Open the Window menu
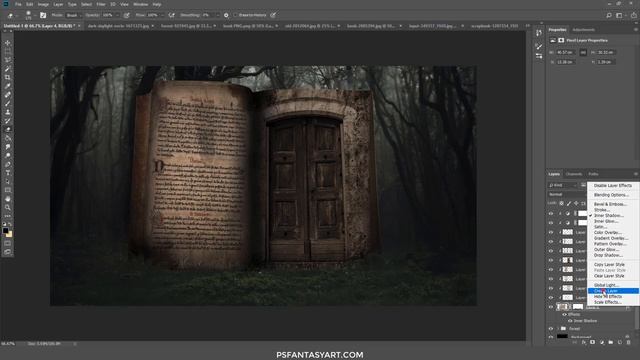 click(141, 4)
